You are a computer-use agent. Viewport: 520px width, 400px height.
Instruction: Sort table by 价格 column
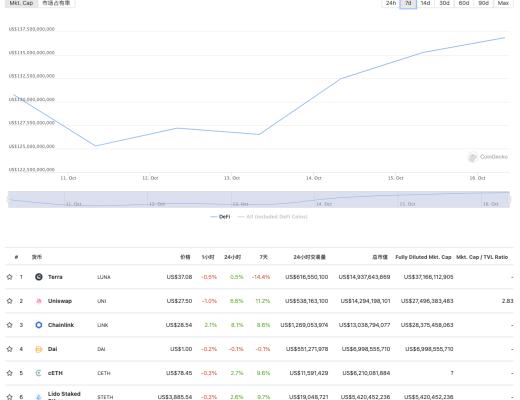[185, 257]
